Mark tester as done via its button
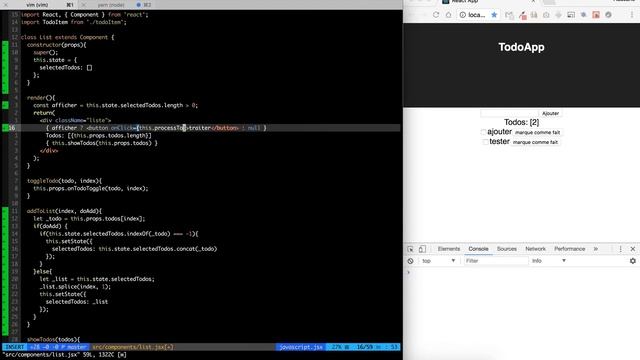Screen dimensions: 640x360 coord(535,142)
